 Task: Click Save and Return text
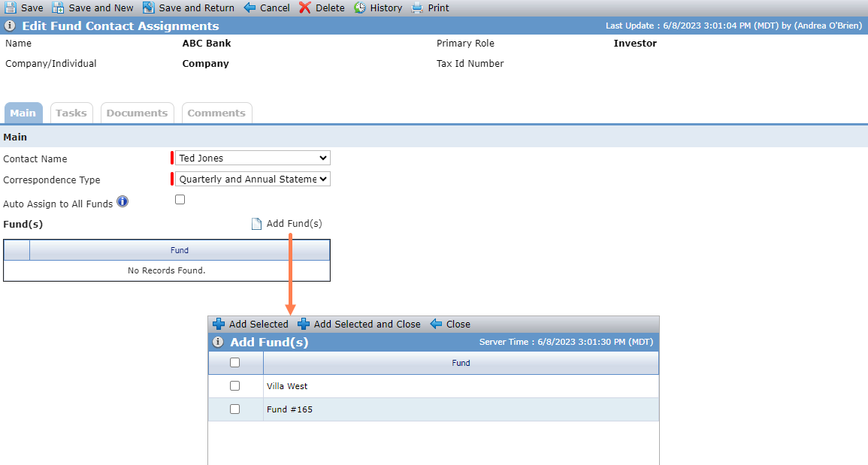pos(196,8)
